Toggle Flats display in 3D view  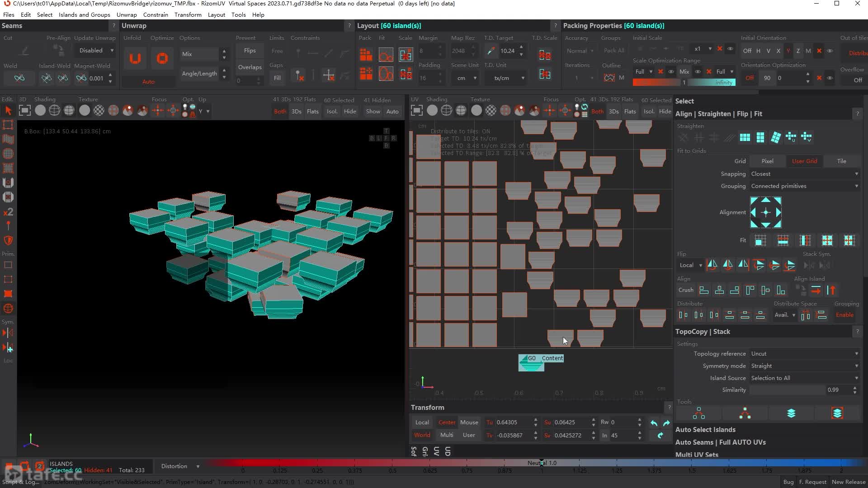pos(312,112)
